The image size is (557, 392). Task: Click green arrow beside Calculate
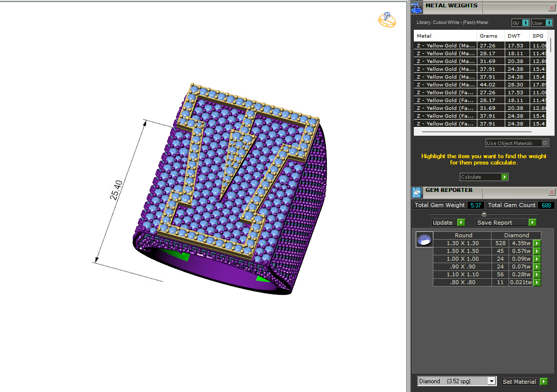504,177
